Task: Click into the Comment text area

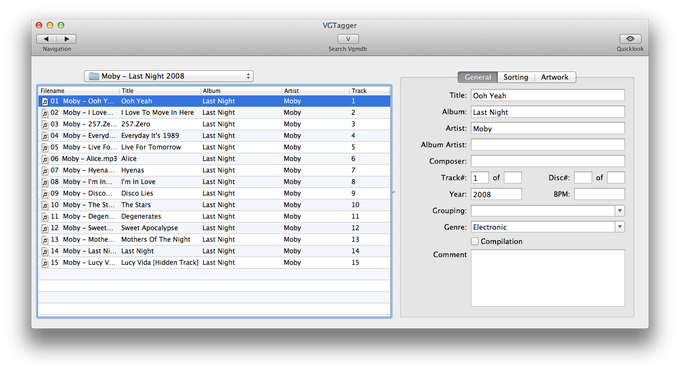Action: (548, 278)
